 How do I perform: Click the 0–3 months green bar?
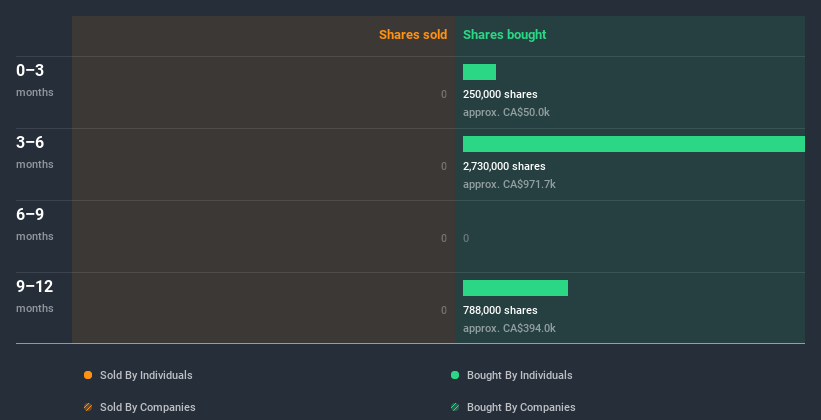pos(479,72)
